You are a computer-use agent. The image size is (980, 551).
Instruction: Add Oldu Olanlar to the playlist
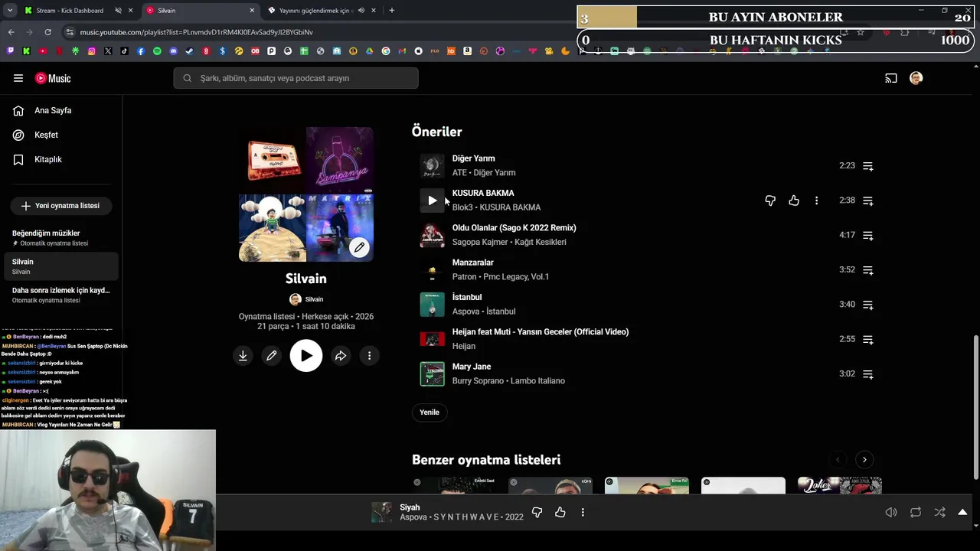pyautogui.click(x=868, y=236)
